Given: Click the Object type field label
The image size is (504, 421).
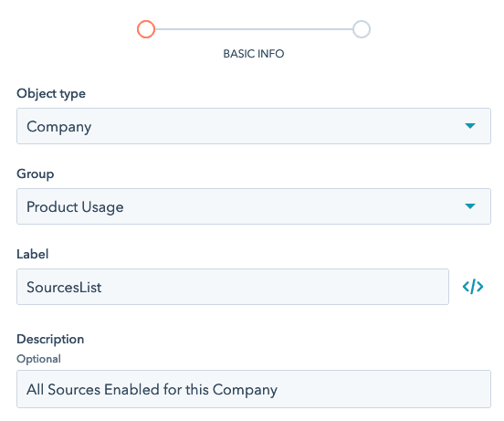Looking at the screenshot, I should 51,94.
